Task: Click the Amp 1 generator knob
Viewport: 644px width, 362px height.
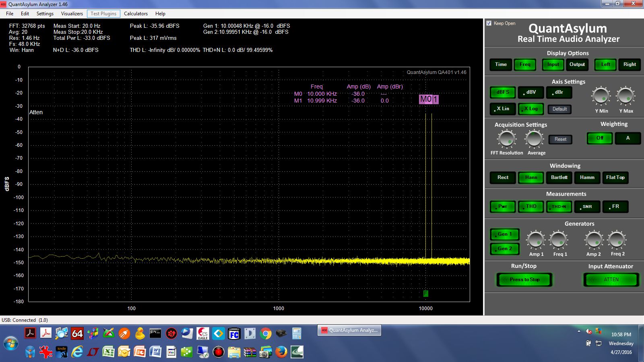Action: click(x=536, y=241)
